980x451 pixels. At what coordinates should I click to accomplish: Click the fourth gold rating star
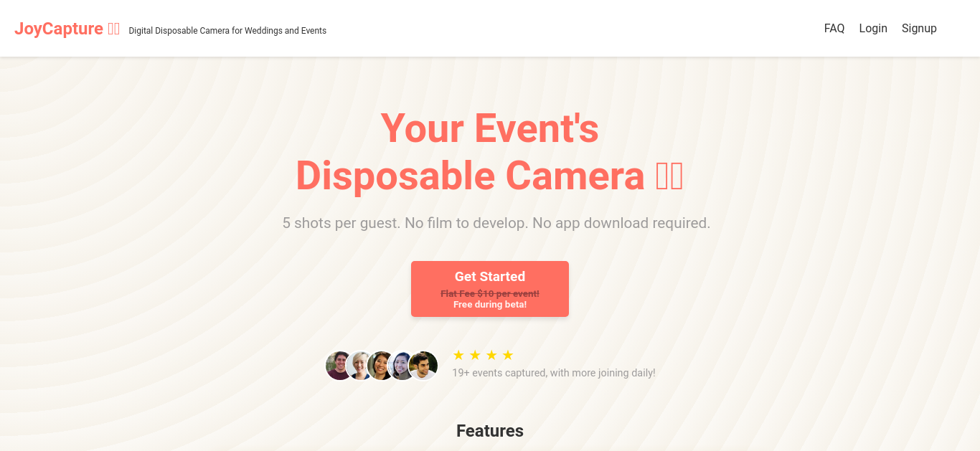tap(508, 355)
